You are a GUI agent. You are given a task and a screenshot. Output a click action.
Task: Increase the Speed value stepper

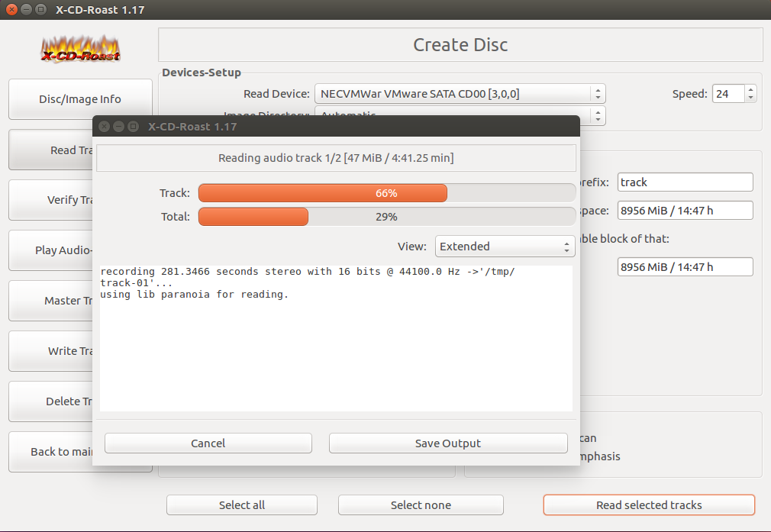[750, 89]
